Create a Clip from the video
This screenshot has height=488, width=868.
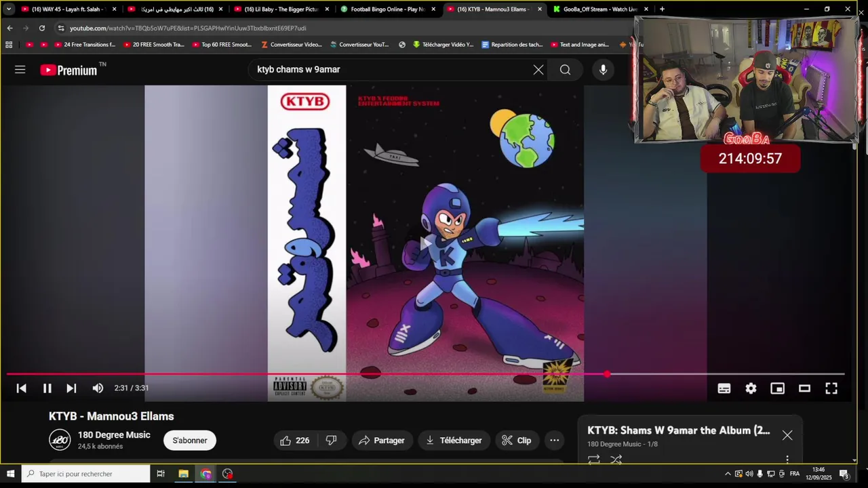(517, 441)
